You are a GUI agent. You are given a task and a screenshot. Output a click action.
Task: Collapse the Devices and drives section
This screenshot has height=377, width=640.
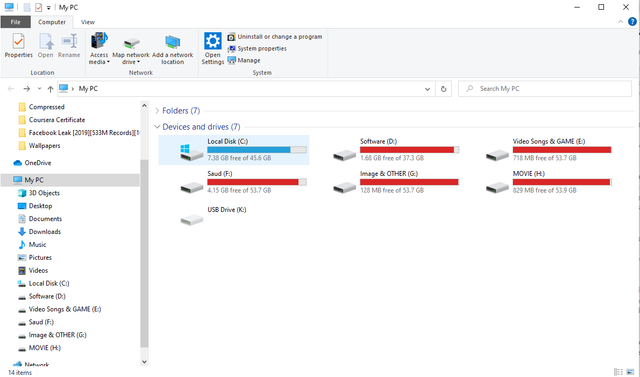point(157,127)
